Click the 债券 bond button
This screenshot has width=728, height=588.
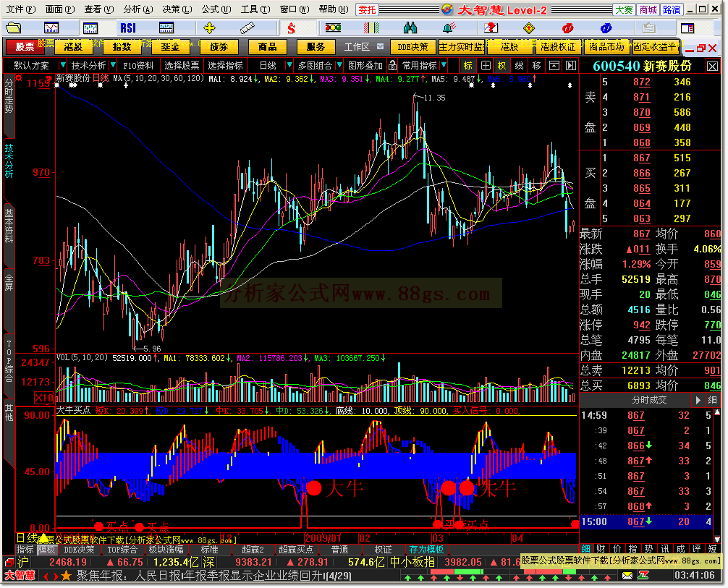pos(219,47)
